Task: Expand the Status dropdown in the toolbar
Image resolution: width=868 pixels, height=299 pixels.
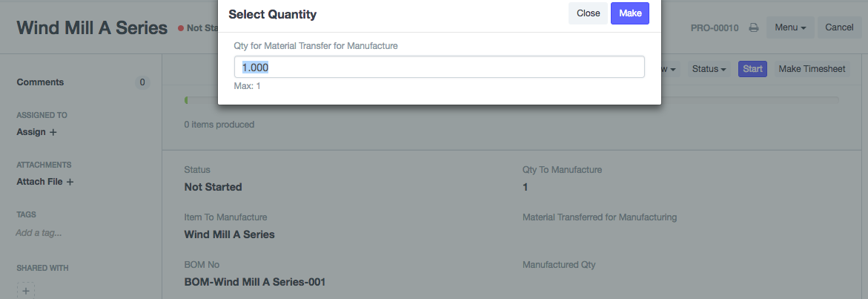Action: (x=709, y=69)
